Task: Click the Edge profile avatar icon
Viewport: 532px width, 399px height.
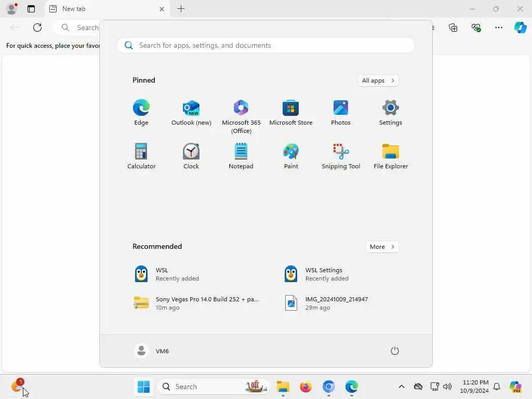Action: click(12, 9)
